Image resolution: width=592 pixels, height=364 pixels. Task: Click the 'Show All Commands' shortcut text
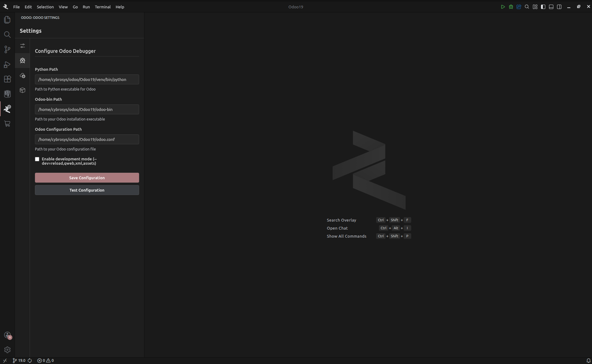(346, 236)
